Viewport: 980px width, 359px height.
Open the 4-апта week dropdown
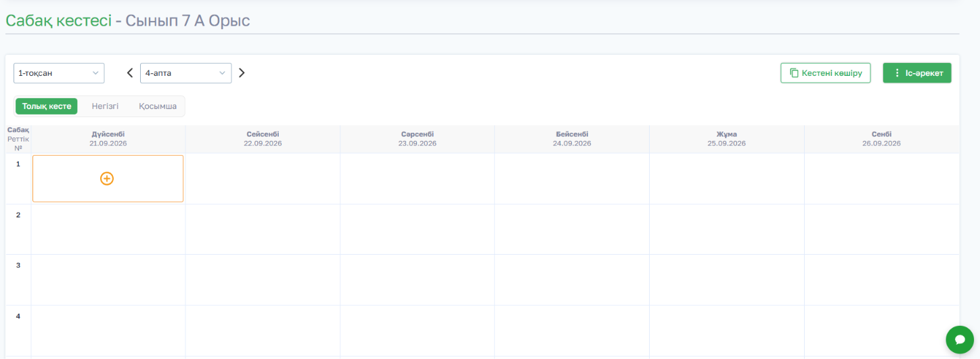186,73
